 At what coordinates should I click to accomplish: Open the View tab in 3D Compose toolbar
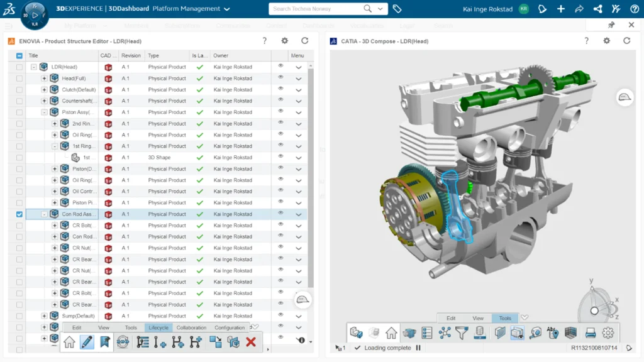[478, 319]
